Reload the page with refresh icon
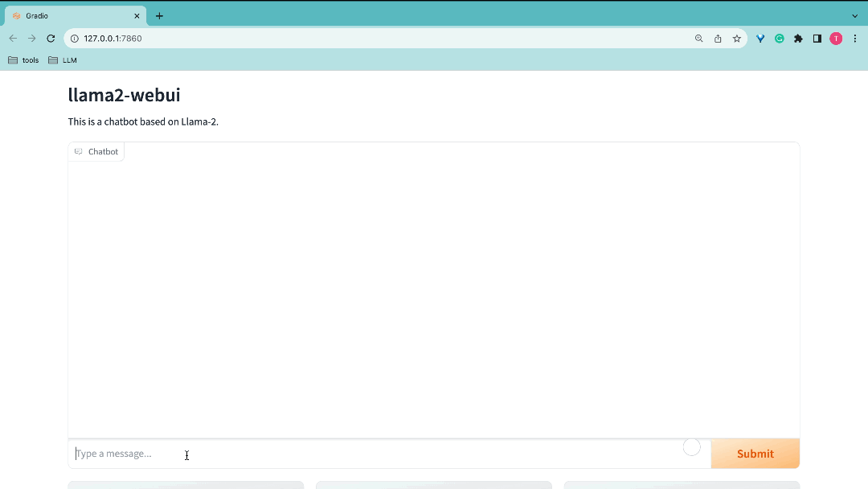 coord(51,39)
